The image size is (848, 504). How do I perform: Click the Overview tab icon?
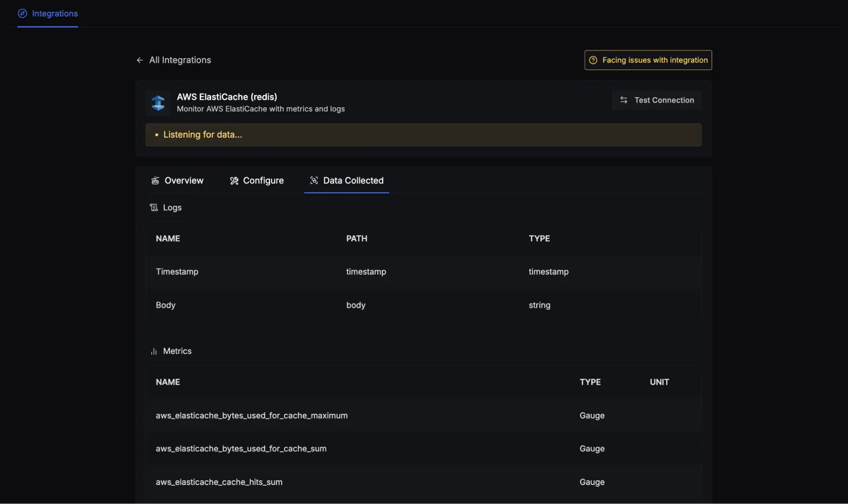pyautogui.click(x=155, y=181)
